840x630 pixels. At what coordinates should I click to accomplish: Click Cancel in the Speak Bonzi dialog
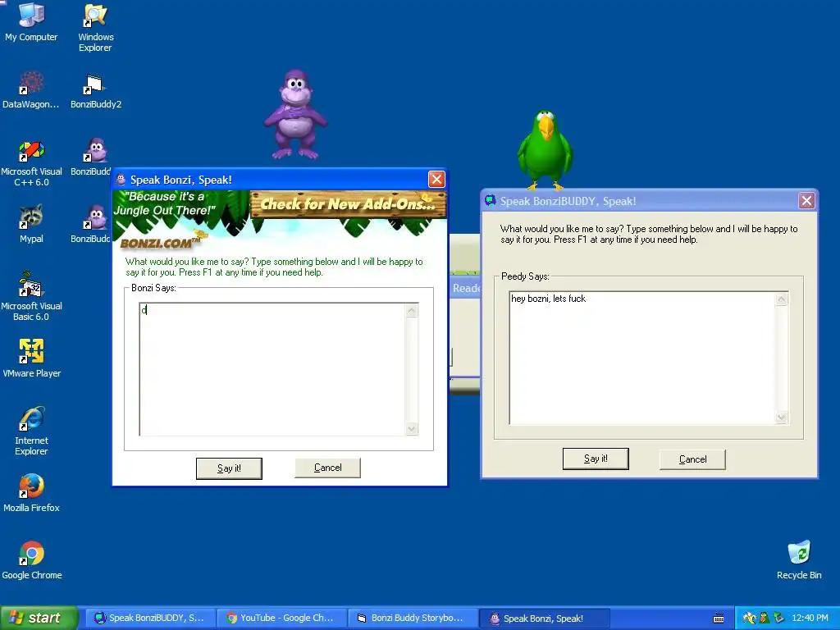coord(327,468)
